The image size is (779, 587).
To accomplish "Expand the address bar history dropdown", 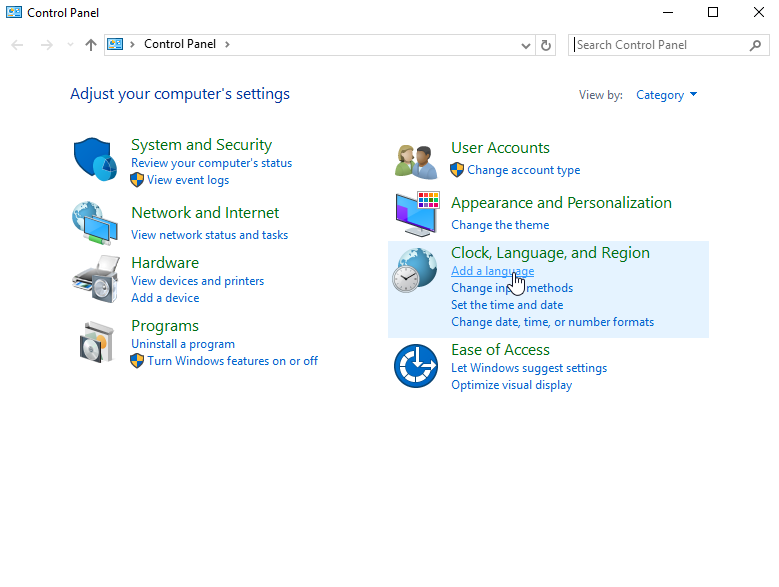I will (526, 46).
